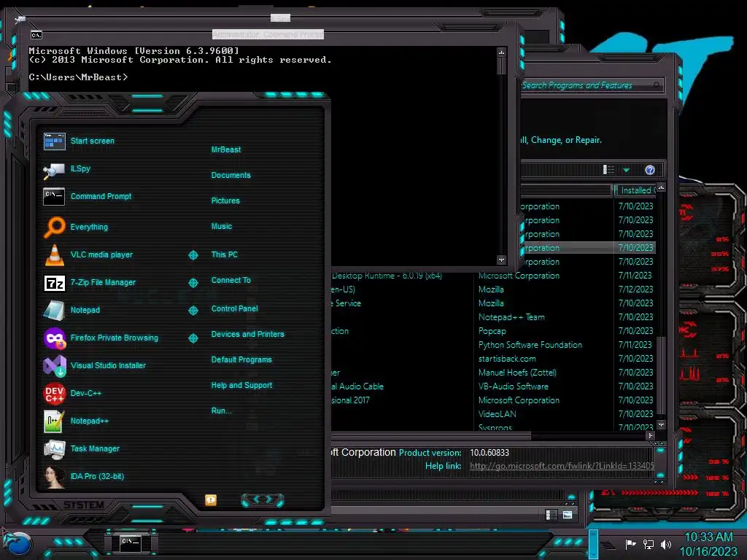Open Devices and Printers
The image size is (747, 560).
tap(247, 334)
